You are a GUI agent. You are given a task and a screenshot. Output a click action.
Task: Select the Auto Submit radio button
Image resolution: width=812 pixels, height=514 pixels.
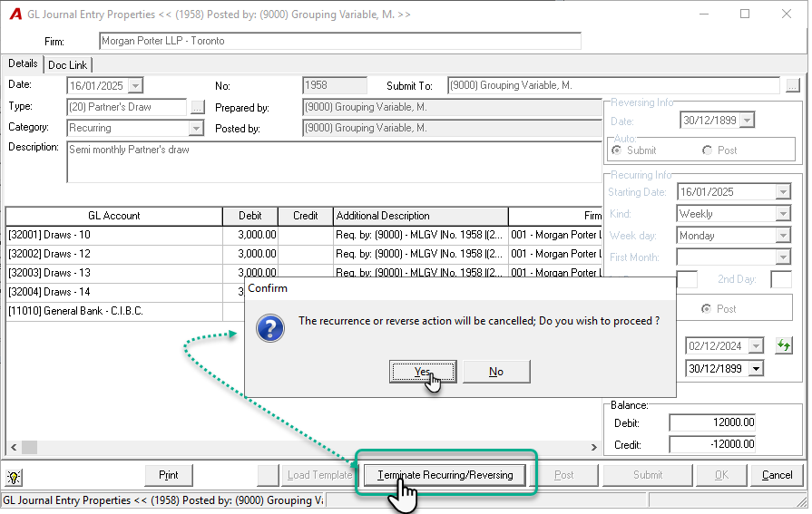(x=616, y=150)
